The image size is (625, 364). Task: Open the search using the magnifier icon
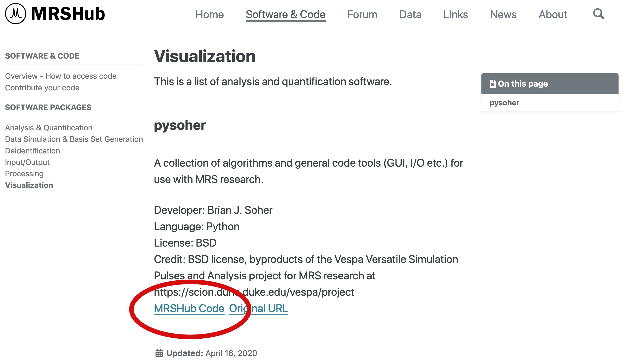coord(599,14)
